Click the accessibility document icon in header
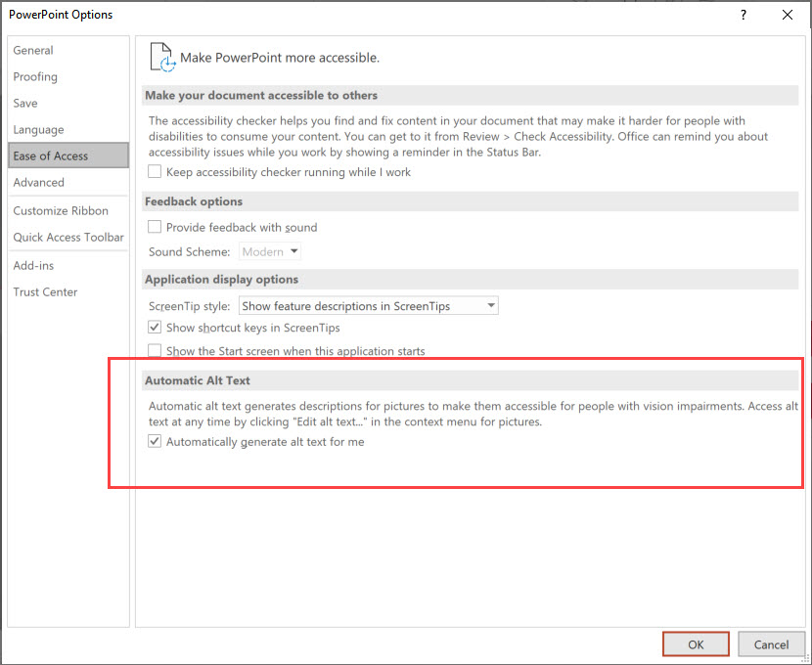 162,57
